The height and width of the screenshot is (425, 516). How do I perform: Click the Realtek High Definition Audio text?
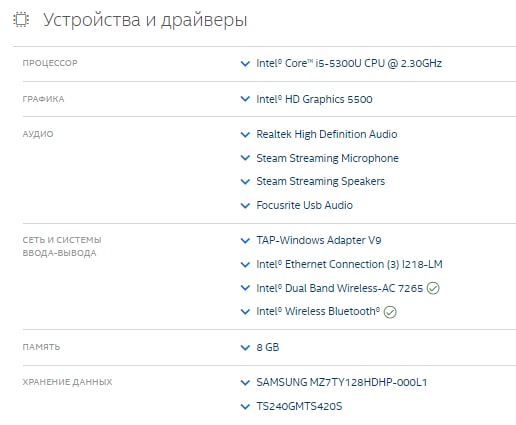click(x=327, y=134)
